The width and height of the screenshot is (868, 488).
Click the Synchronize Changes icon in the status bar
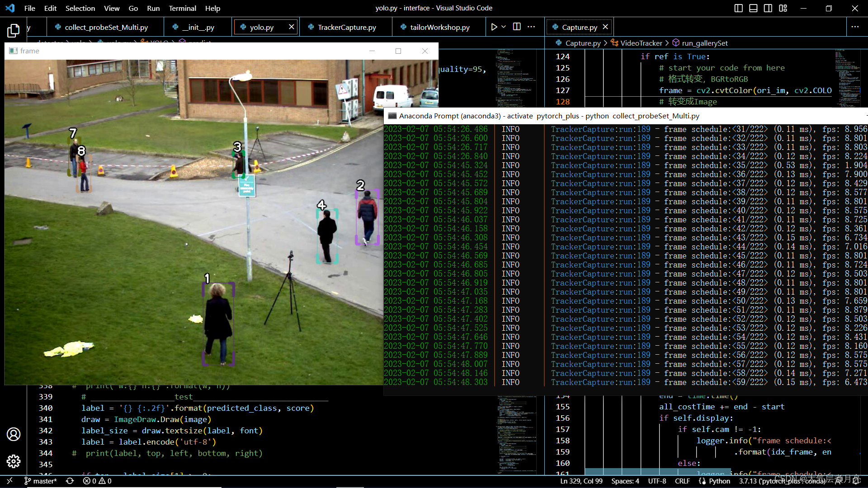(x=70, y=481)
